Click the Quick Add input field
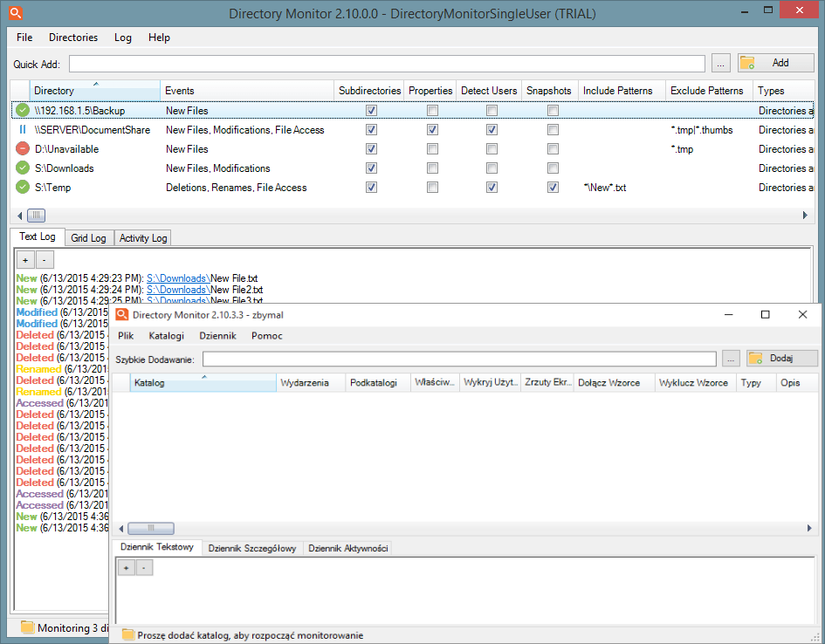 387,64
